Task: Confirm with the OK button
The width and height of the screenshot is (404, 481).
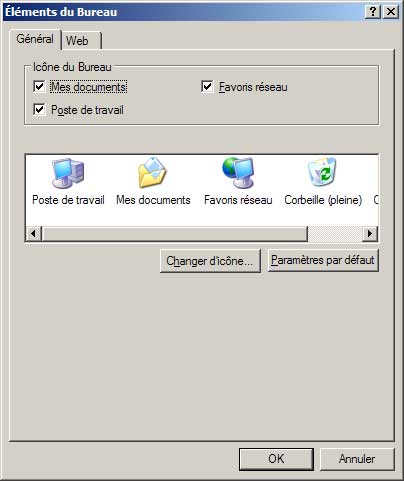Action: click(276, 459)
